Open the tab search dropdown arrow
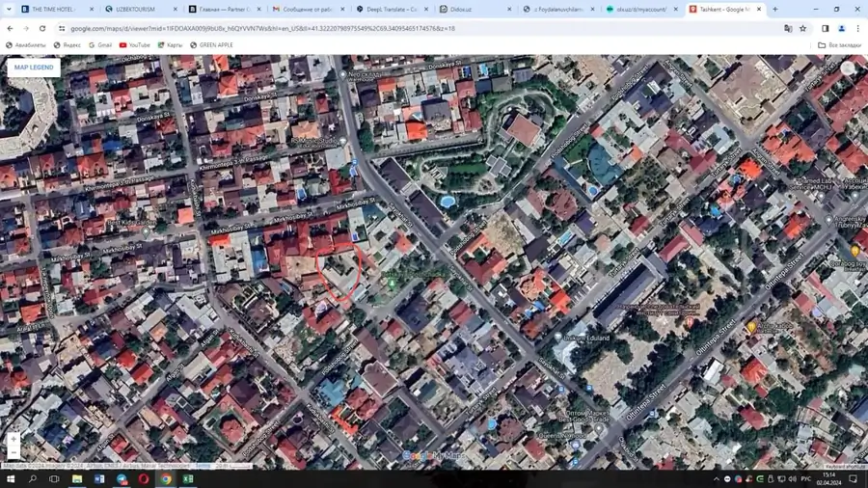The height and width of the screenshot is (488, 868). tap(9, 10)
